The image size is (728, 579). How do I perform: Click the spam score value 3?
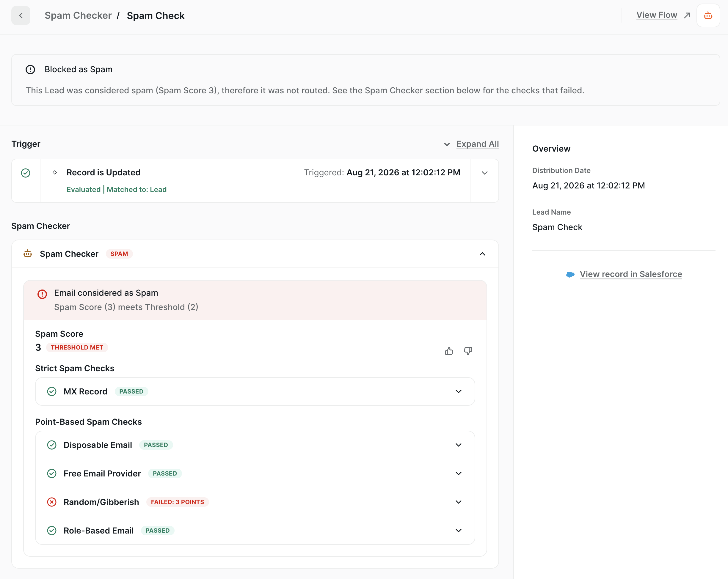click(x=38, y=347)
